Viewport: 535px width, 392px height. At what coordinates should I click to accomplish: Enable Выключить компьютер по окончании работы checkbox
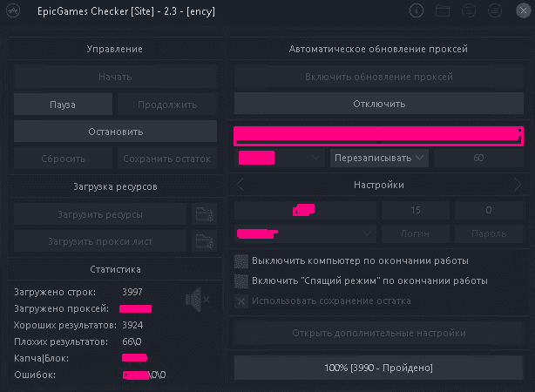[241, 261]
